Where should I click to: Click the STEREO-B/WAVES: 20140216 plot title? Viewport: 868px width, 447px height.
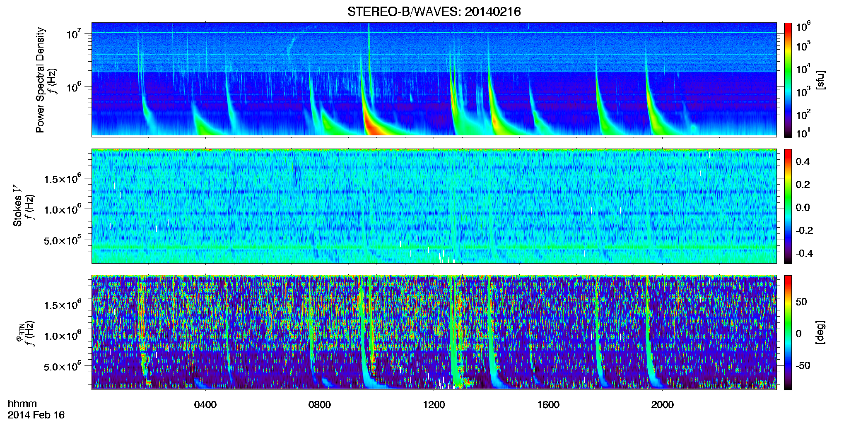434,12
